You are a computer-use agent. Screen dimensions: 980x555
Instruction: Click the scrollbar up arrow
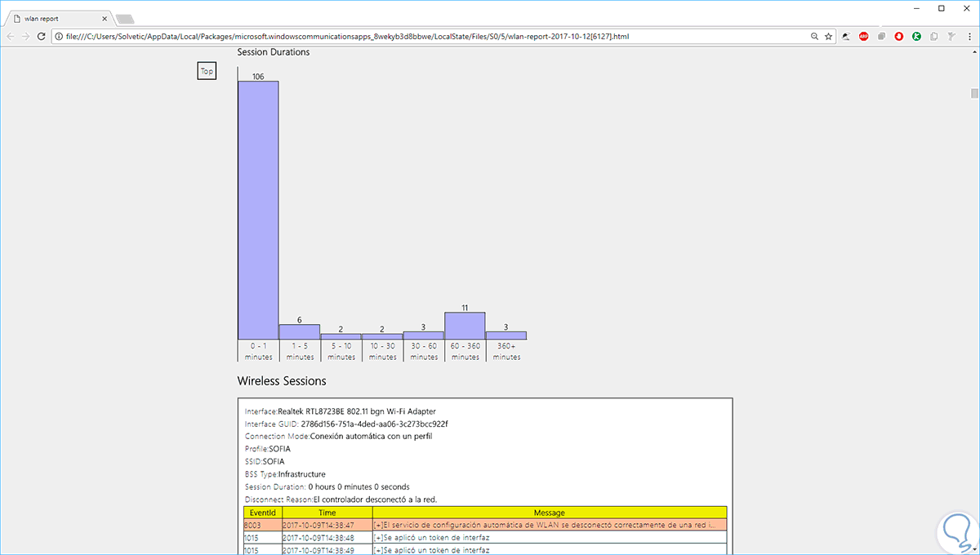tap(973, 53)
